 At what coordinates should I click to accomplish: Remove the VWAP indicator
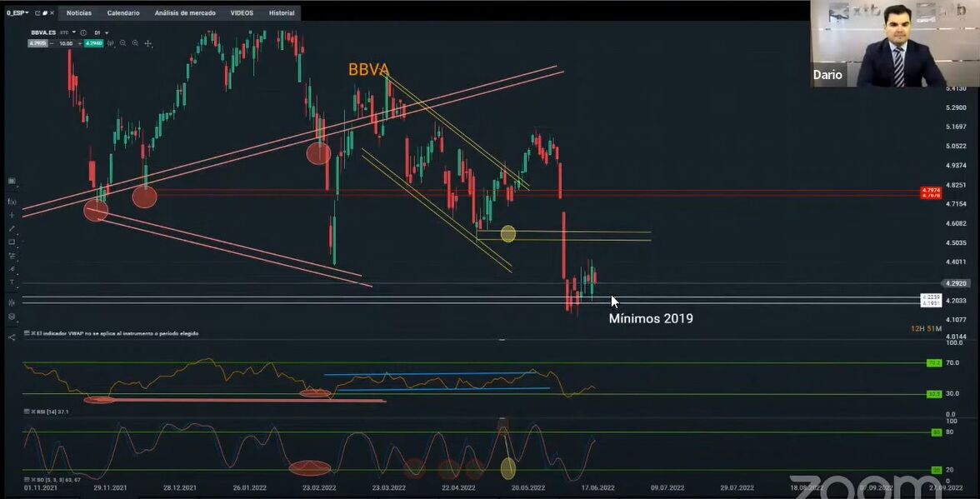pos(33,333)
